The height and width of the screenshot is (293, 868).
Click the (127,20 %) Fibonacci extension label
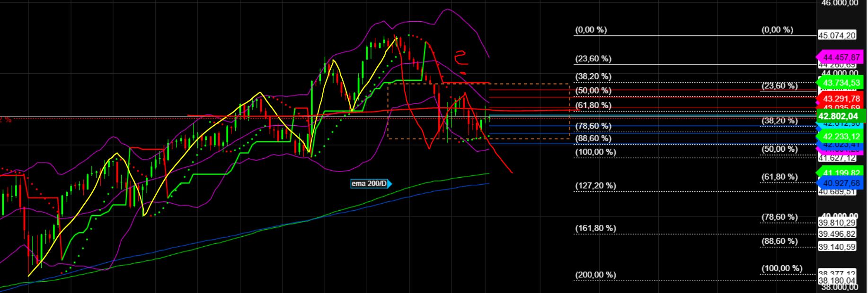point(595,186)
